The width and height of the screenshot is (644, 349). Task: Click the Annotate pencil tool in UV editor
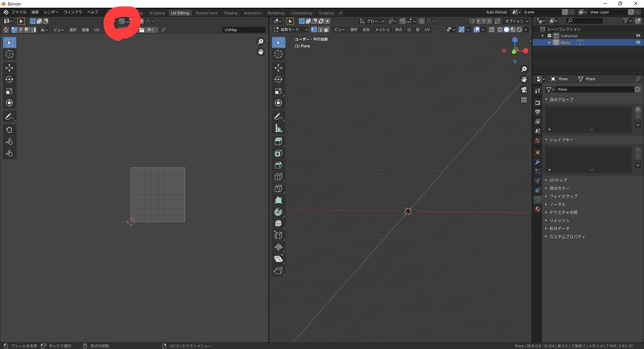click(10, 116)
